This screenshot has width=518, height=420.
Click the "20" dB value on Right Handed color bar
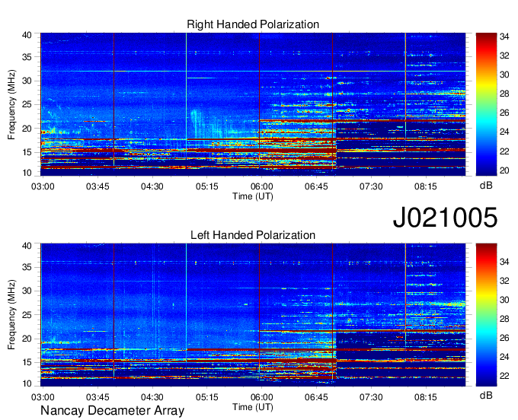coord(504,170)
